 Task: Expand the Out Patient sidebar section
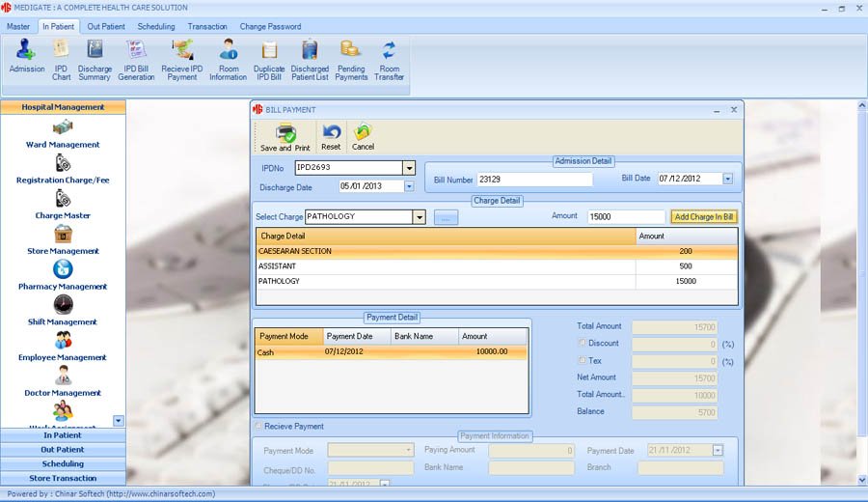63,450
